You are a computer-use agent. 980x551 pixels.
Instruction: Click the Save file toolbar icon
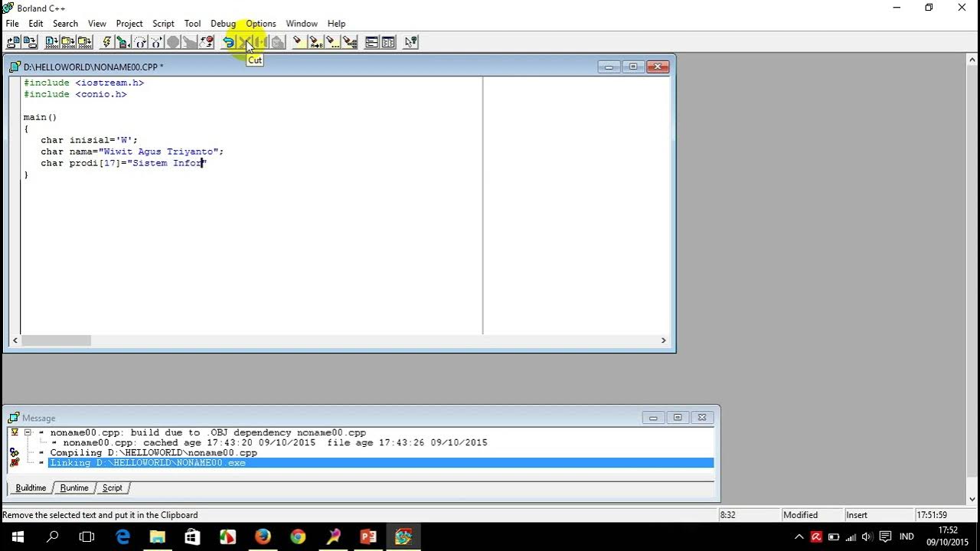[30, 42]
